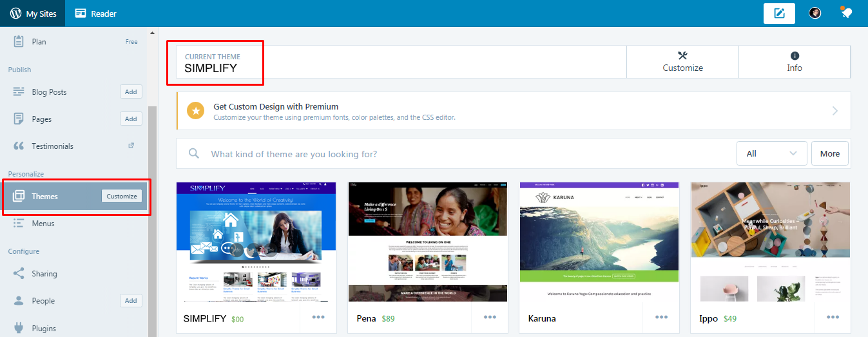Select Plan in the sidebar
Viewport: 868px width, 337px height.
(x=39, y=41)
